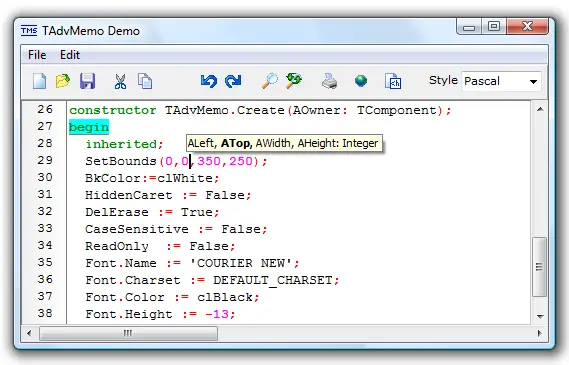Click the 'COURIER NEW' string literal
The height and width of the screenshot is (365, 569).
241,263
